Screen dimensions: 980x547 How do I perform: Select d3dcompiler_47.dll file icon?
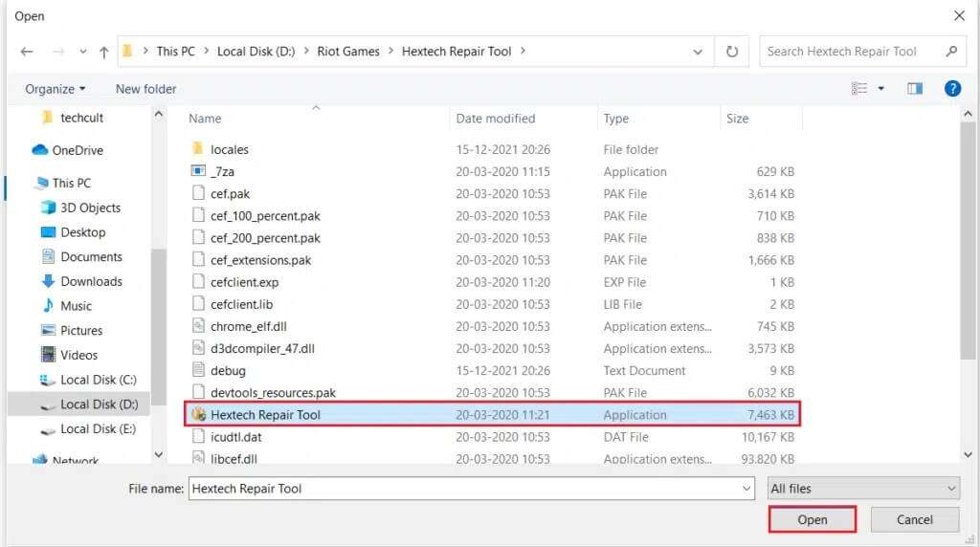pos(198,348)
